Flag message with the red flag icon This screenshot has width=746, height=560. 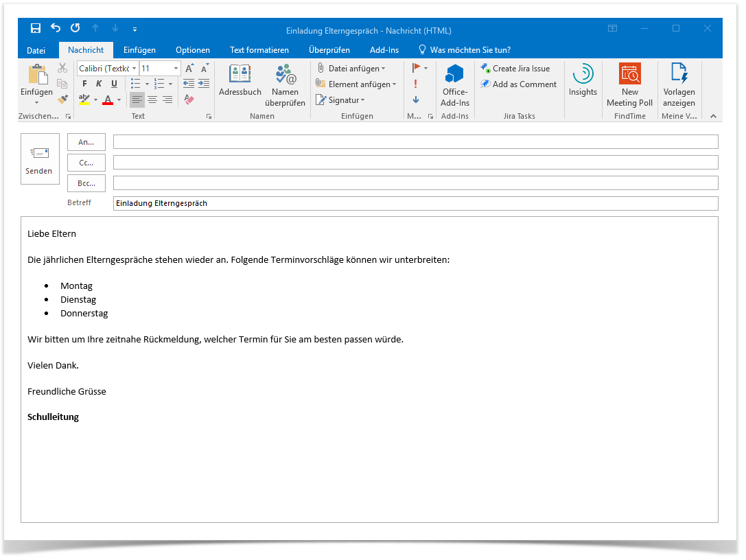pyautogui.click(x=417, y=68)
